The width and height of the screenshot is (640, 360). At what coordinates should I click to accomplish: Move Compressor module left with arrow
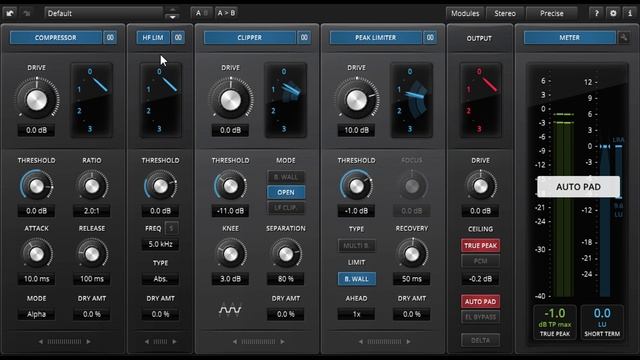40,341
